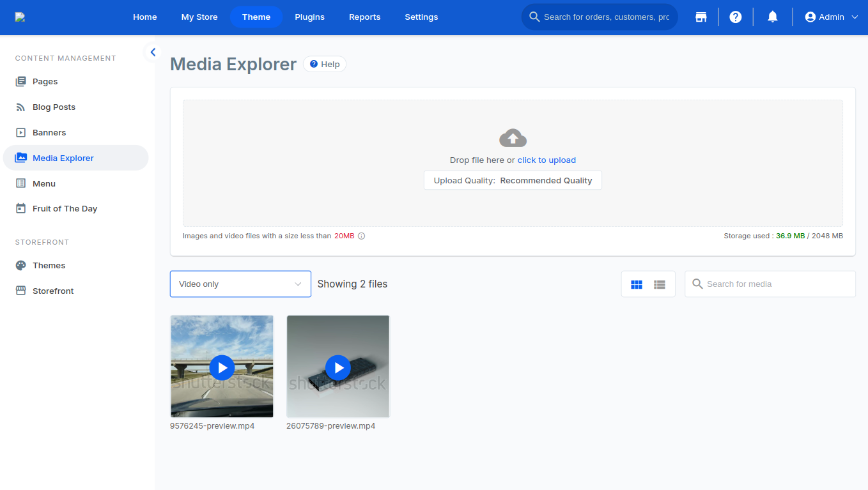The image size is (868, 490).
Task: Click the info icon next to 20MB
Action: [361, 236]
